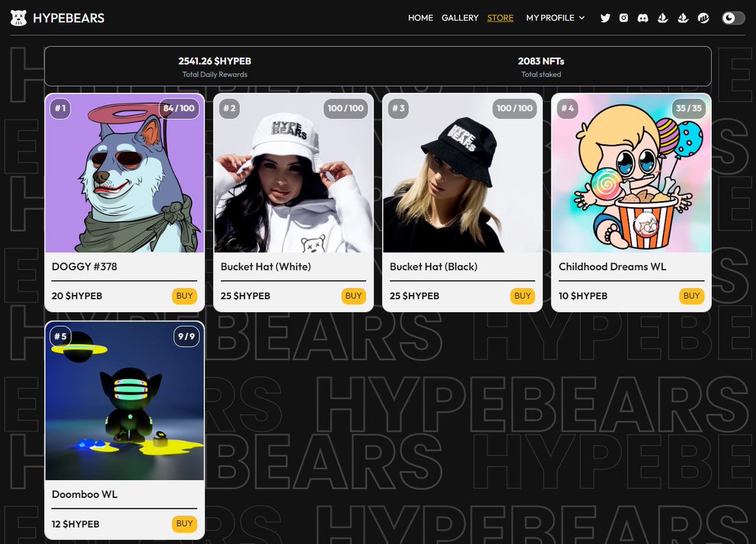Open the Twitter bird icon link
Image resolution: width=756 pixels, height=544 pixels.
pos(605,18)
